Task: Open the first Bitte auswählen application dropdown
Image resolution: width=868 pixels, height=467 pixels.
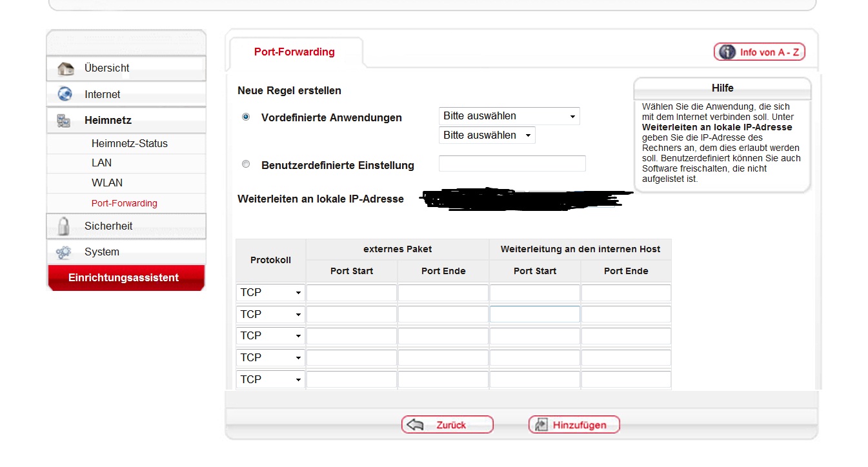Action: [509, 116]
